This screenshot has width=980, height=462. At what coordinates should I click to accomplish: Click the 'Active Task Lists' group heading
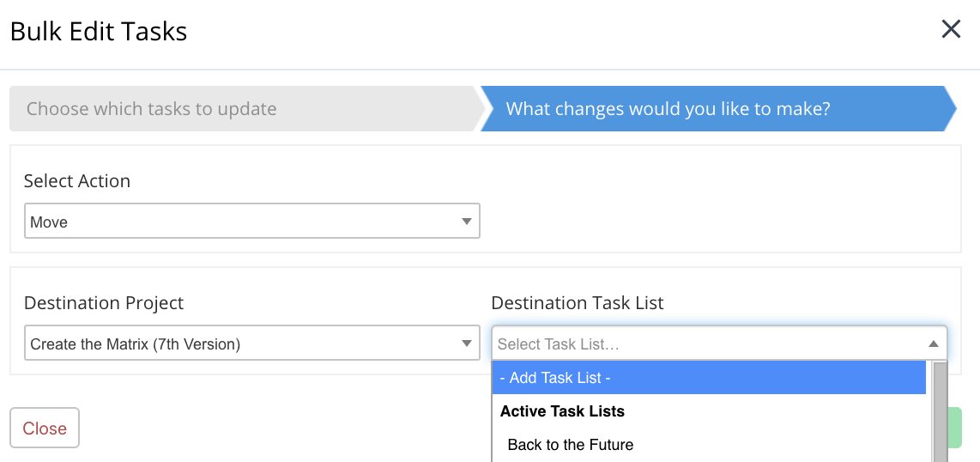click(x=562, y=411)
